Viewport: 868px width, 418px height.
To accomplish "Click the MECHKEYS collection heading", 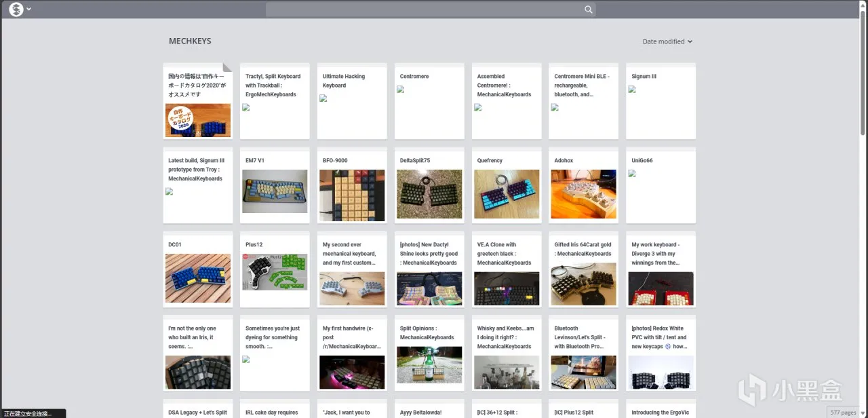I will click(x=190, y=41).
